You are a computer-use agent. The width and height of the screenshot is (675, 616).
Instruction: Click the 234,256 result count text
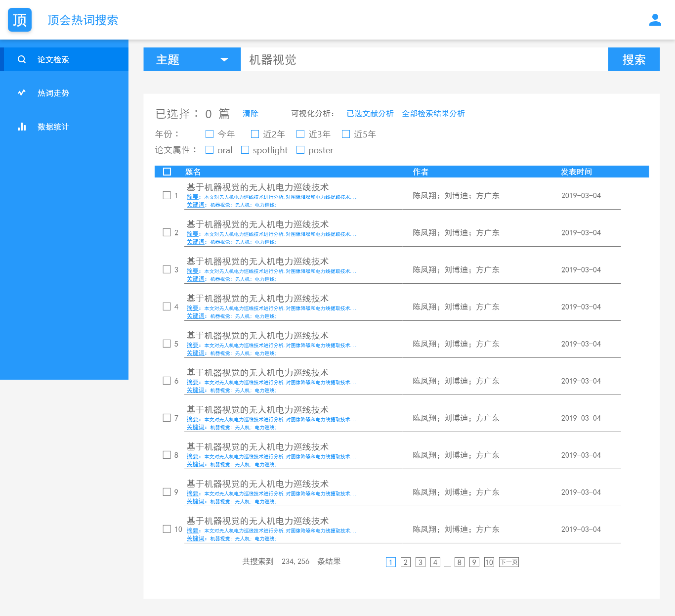(295, 562)
